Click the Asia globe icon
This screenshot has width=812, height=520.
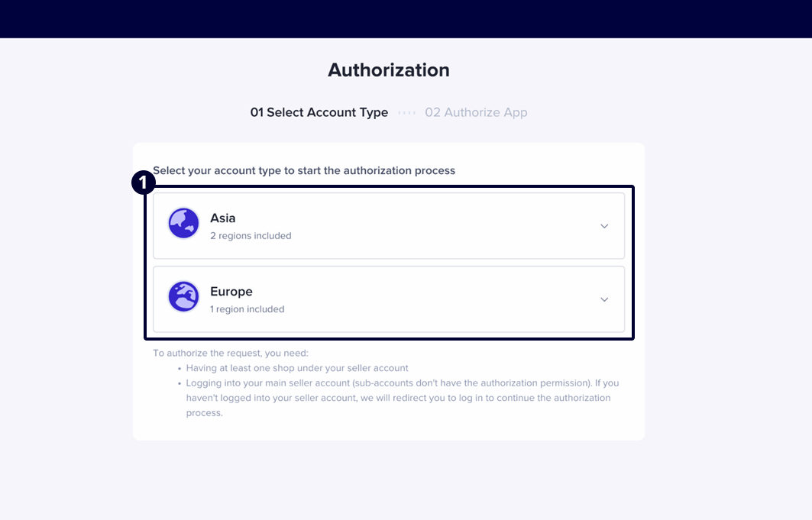[183, 224]
